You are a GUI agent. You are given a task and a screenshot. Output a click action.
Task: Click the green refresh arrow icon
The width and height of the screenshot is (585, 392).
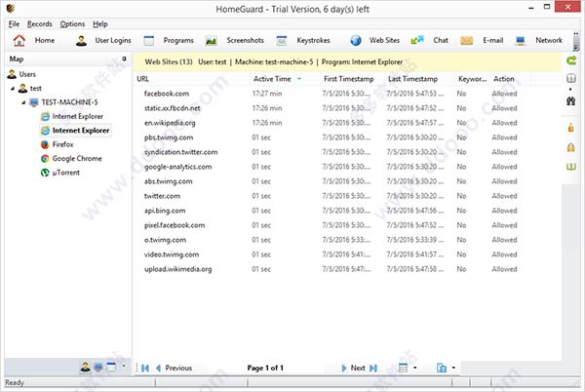(571, 60)
